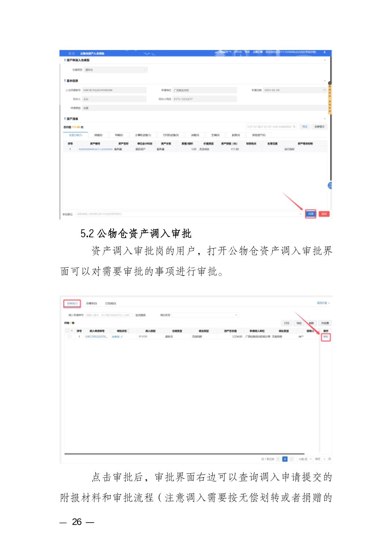The height and width of the screenshot is (555, 392).
Task: Click the blue 同意 button
Action: pyautogui.click(x=310, y=214)
